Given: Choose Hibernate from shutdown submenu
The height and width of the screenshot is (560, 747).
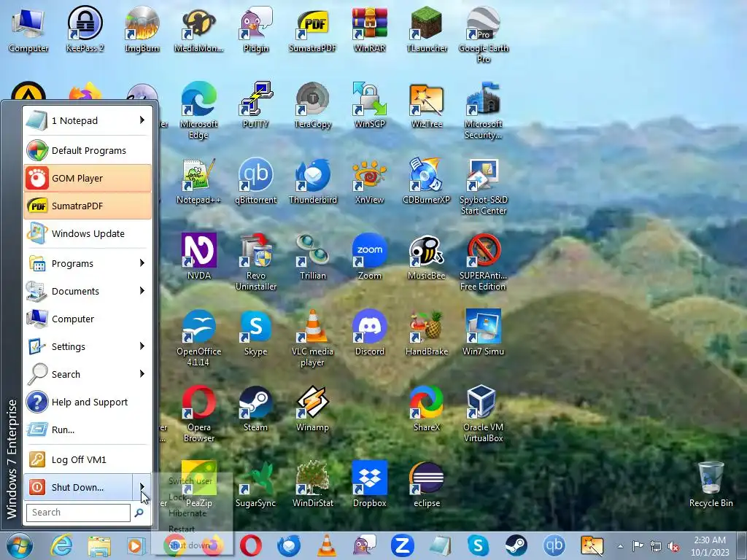Looking at the screenshot, I should point(187,513).
